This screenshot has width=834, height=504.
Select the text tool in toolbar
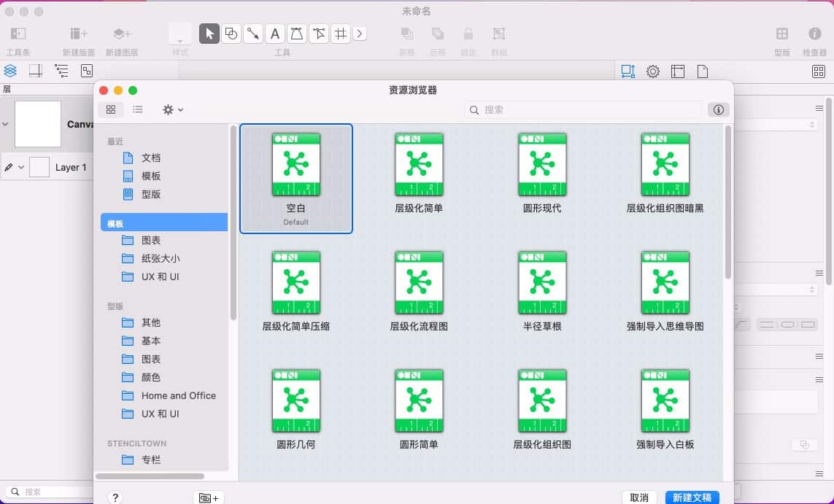[274, 34]
